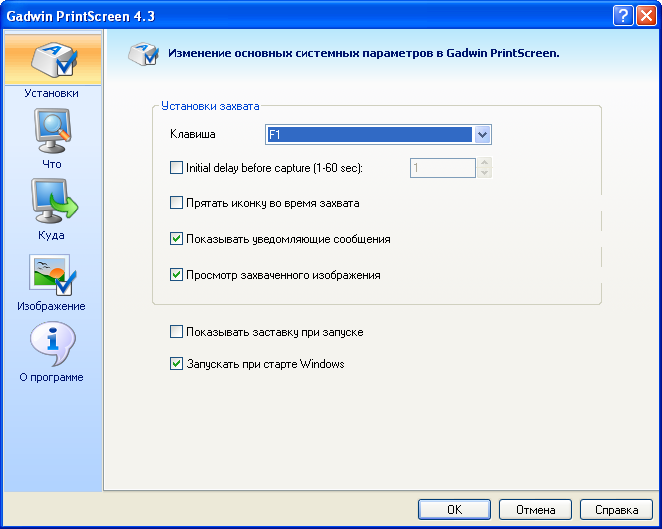
Task: Open the О программе info bubble icon
Action: pyautogui.click(x=53, y=344)
